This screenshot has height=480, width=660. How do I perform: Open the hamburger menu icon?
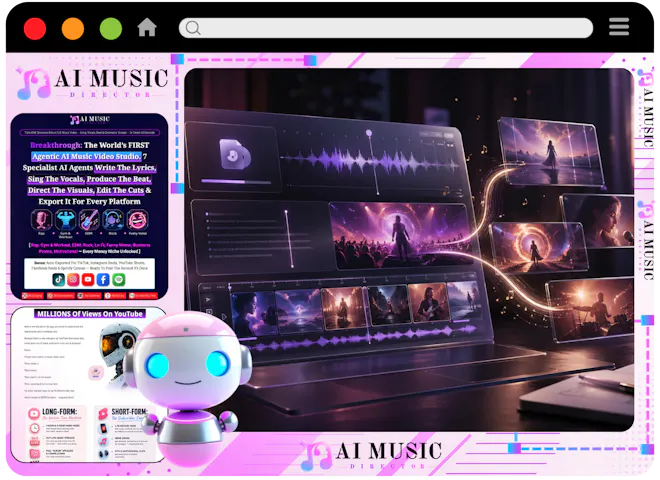click(x=619, y=27)
